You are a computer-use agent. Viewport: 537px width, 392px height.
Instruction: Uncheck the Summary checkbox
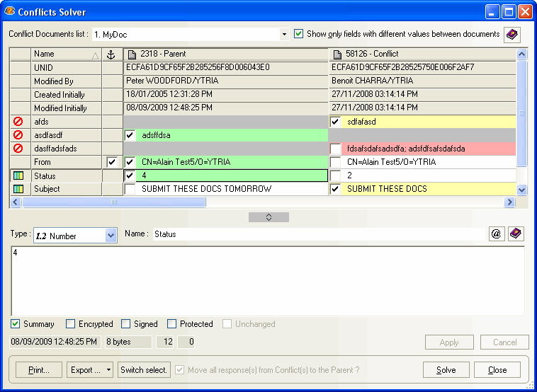click(x=16, y=324)
